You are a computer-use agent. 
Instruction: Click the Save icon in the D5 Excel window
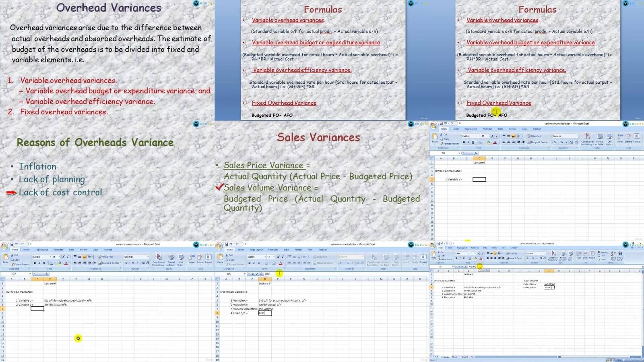coord(441,124)
